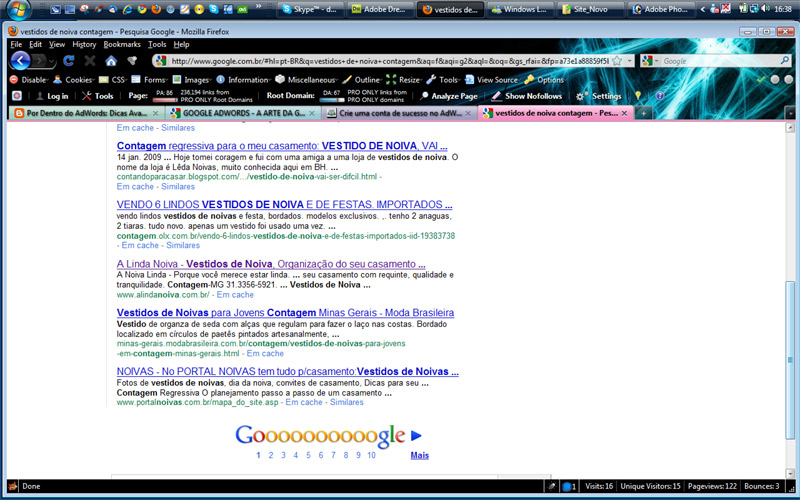Click the Visits: 16 status bar entry
Image resolution: width=800 pixels, height=500 pixels.
[x=599, y=486]
